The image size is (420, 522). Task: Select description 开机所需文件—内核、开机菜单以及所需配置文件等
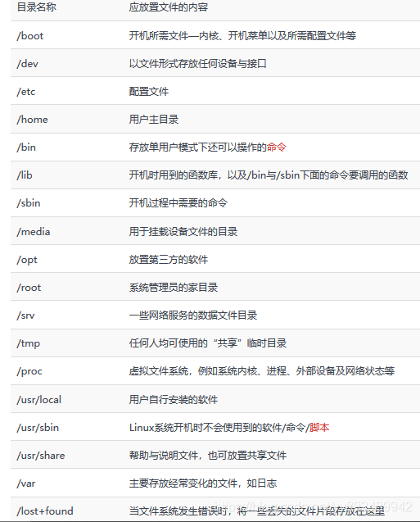tap(242, 35)
